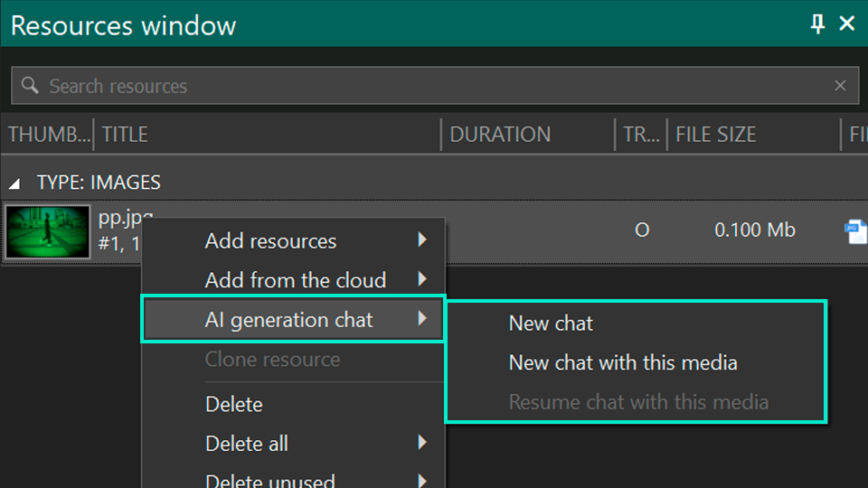Screen dimensions: 868x488
Task: Click the TYPE: IMAGES group label
Action: point(99,183)
